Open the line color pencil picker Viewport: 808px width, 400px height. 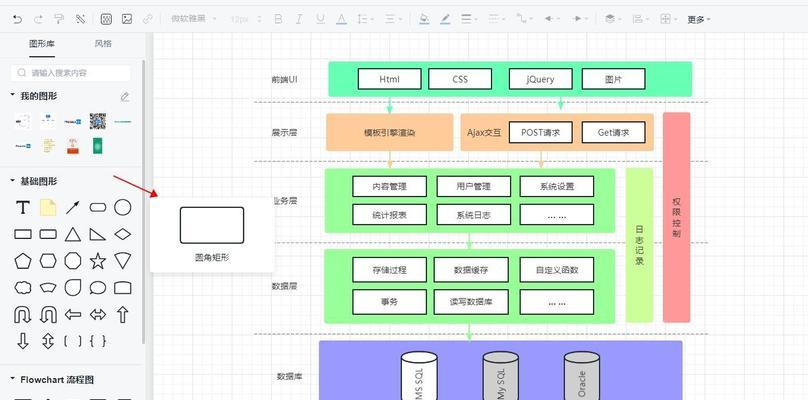(x=445, y=20)
